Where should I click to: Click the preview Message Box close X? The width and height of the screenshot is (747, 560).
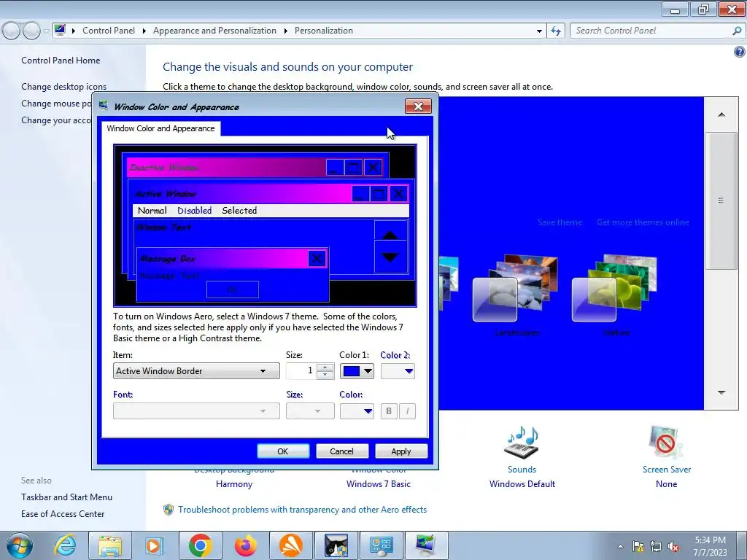coord(317,259)
